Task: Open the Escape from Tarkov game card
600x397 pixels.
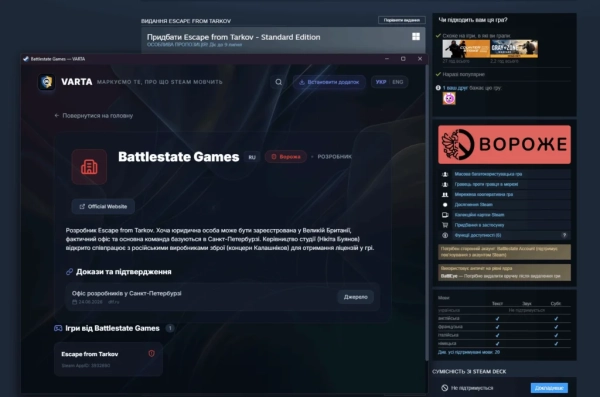Action: [108, 359]
